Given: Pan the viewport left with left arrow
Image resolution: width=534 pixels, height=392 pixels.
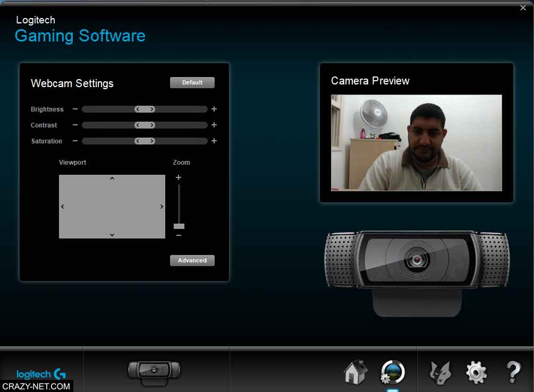Looking at the screenshot, I should tap(62, 207).
